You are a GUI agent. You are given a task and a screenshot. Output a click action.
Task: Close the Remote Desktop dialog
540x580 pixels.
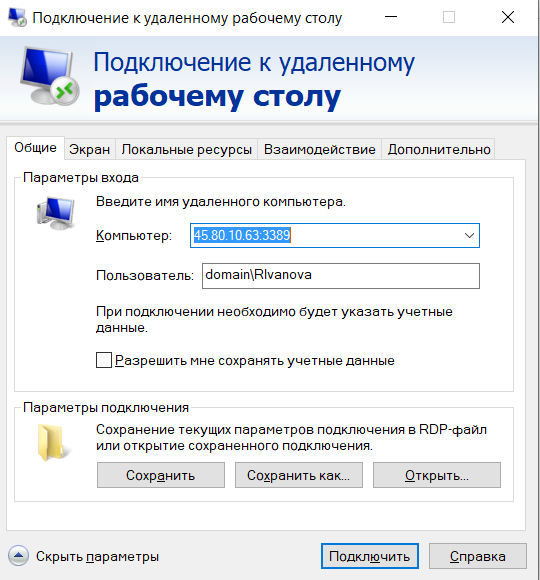tap(508, 17)
